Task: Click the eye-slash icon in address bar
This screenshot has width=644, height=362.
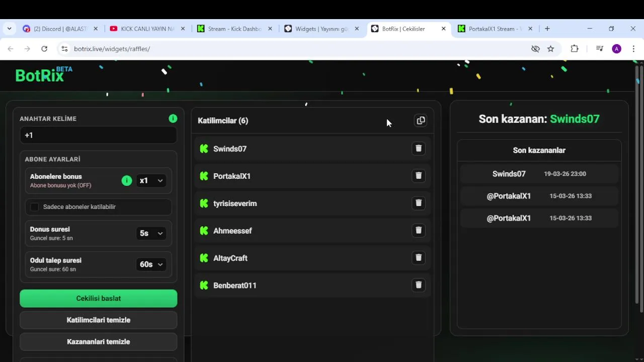Action: (535, 49)
